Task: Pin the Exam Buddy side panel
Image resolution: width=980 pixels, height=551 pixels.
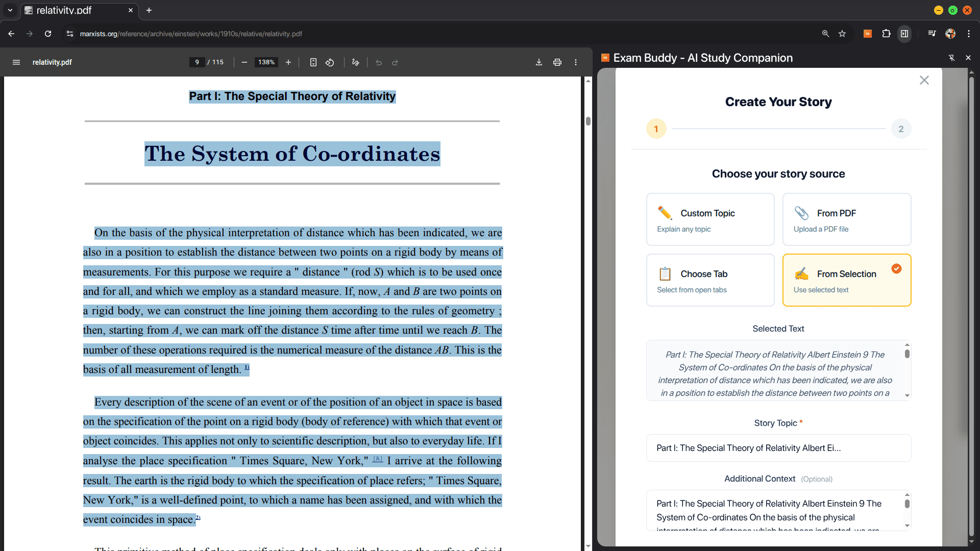Action: pos(951,58)
